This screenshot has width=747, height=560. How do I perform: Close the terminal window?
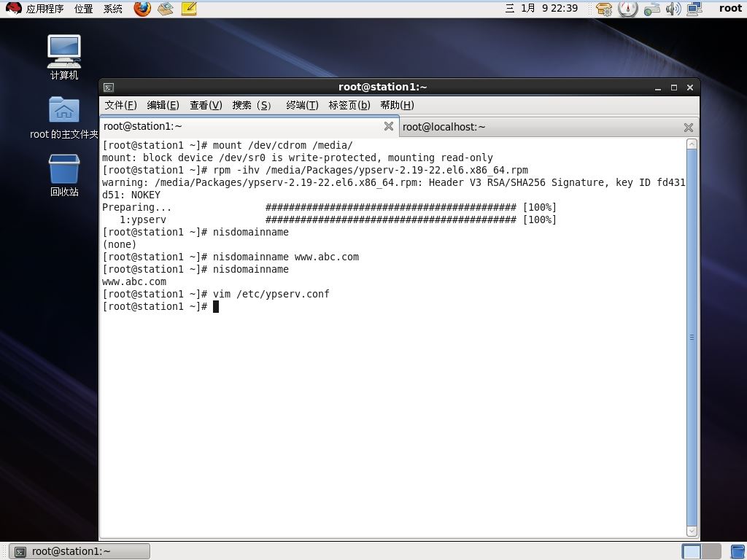(690, 87)
